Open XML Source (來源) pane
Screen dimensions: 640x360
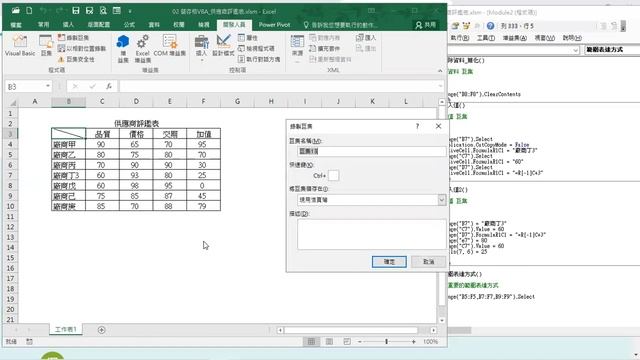[297, 47]
